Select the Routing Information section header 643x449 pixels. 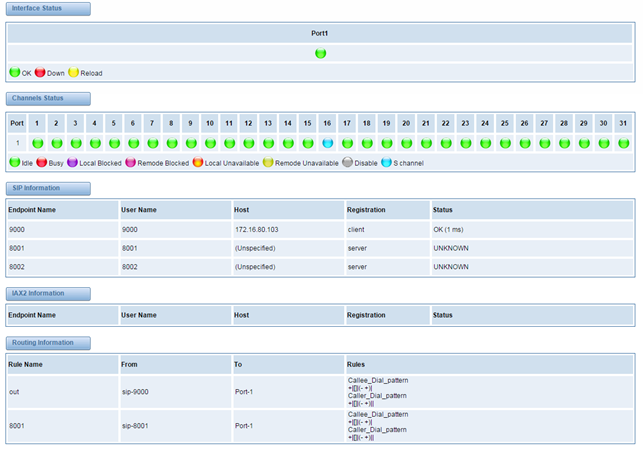[48, 343]
